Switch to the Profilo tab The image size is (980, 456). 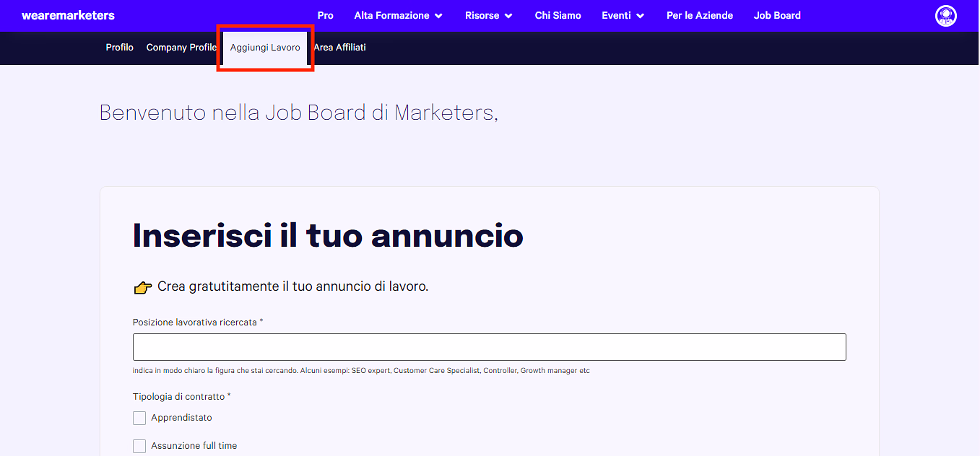(119, 47)
